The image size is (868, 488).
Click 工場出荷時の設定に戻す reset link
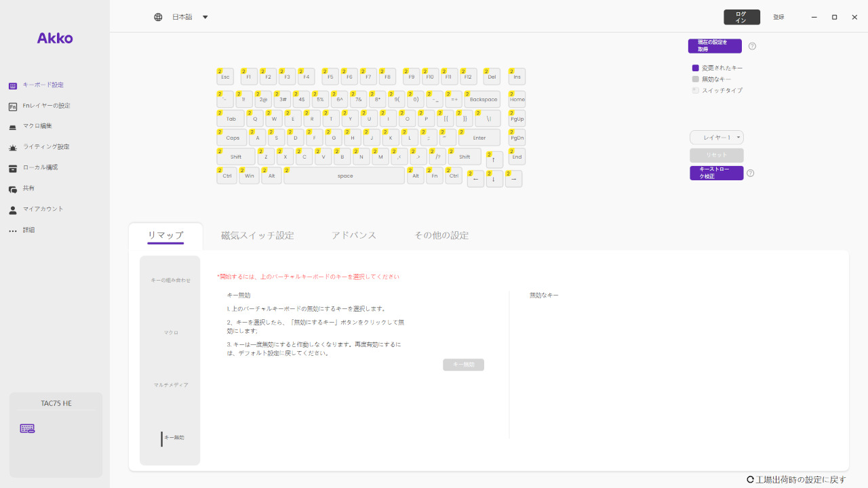point(796,479)
